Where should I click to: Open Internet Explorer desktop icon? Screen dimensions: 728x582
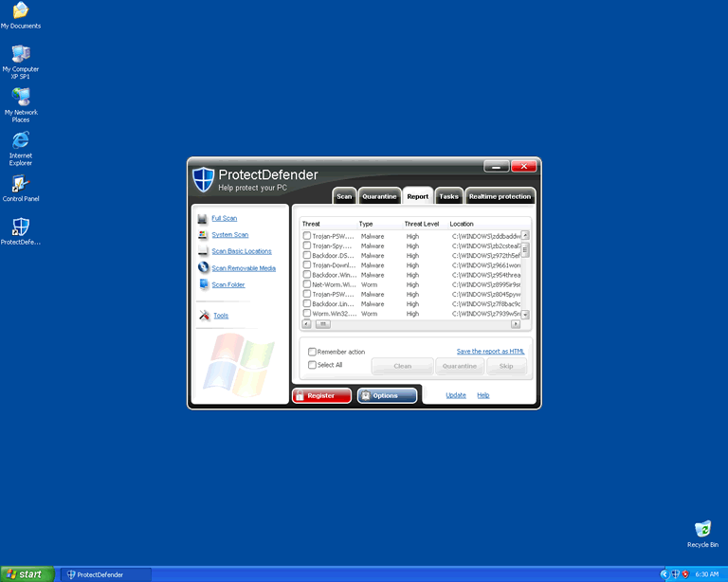tap(21, 140)
